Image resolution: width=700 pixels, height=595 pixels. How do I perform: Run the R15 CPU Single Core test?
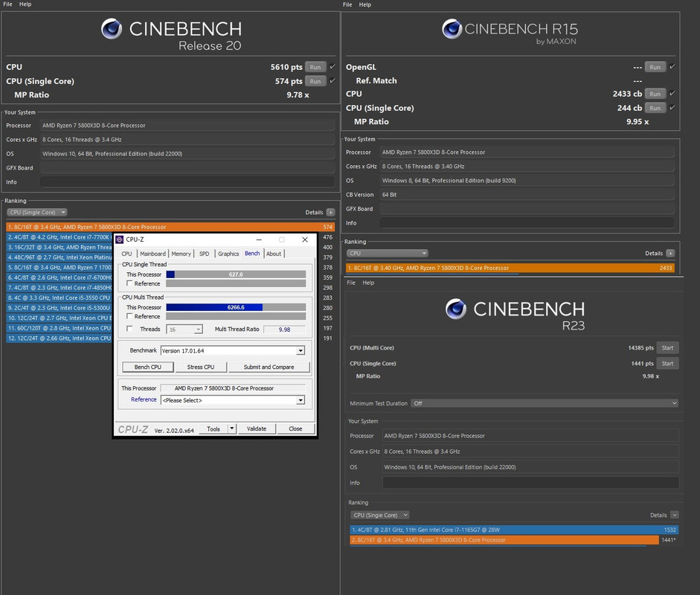coord(655,108)
